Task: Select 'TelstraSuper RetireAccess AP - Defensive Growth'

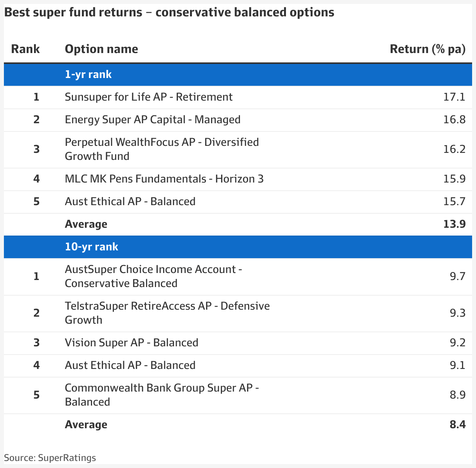Action: [x=167, y=313]
